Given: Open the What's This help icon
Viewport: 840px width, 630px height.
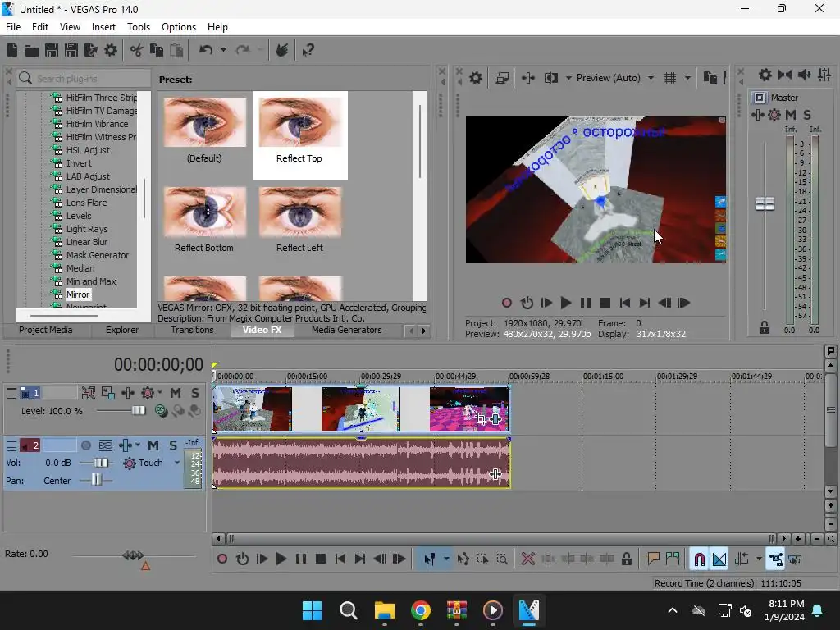Looking at the screenshot, I should [x=308, y=50].
